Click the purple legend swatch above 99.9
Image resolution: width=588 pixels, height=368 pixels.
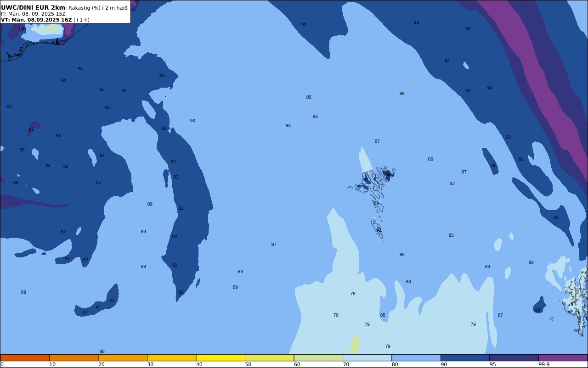(x=563, y=357)
